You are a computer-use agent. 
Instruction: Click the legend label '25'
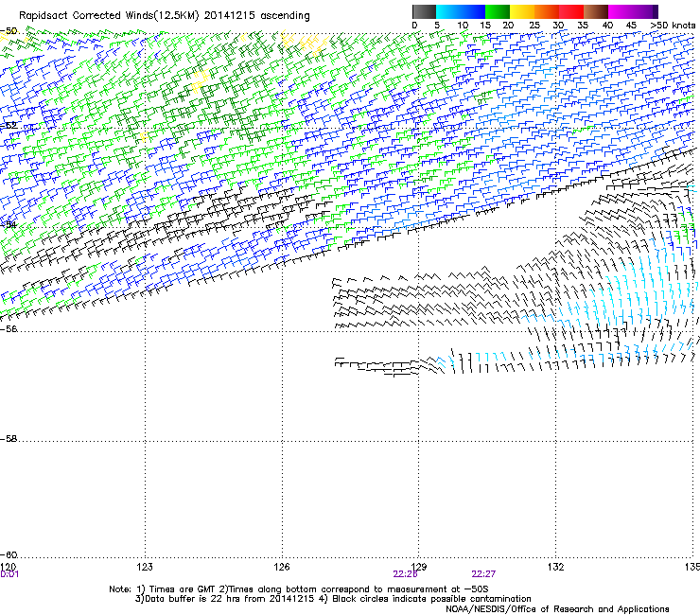point(534,26)
